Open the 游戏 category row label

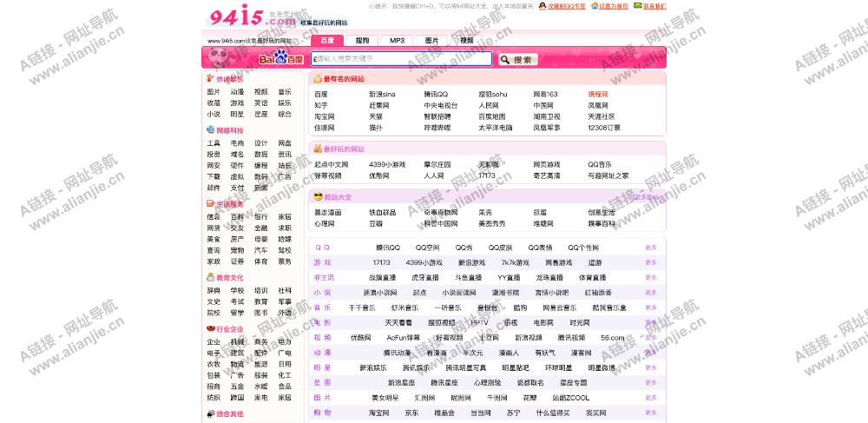click(x=322, y=262)
